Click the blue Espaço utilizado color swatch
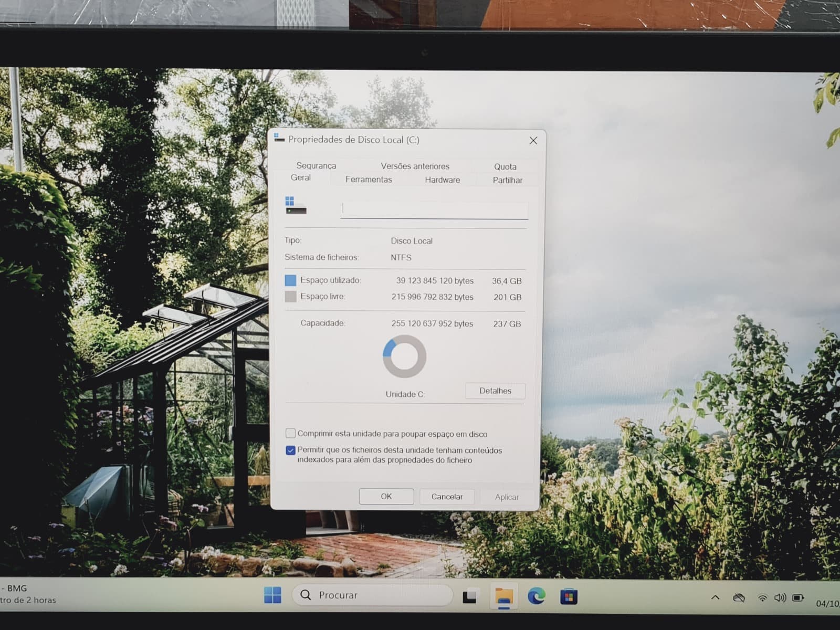The height and width of the screenshot is (630, 840). 290,280
